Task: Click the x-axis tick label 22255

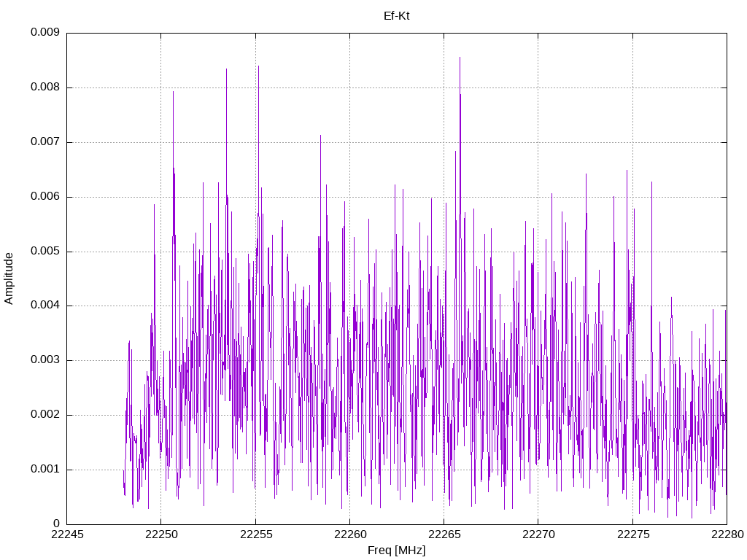Action: [256, 534]
